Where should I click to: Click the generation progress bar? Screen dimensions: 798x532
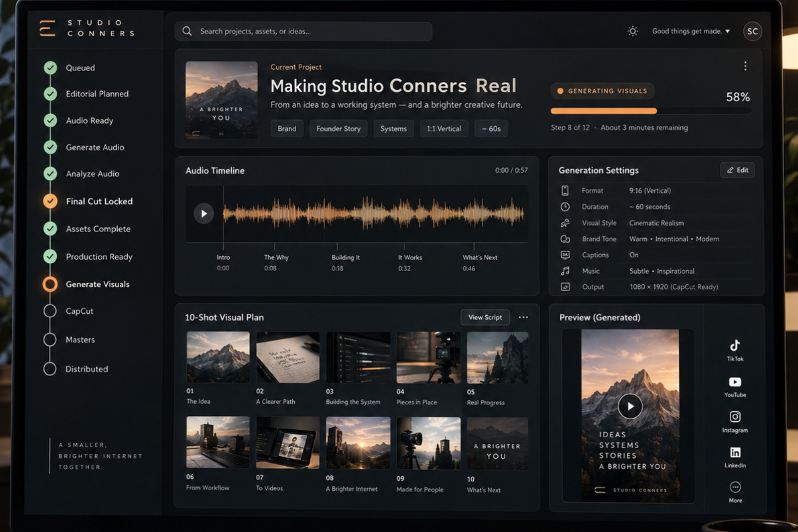[x=651, y=111]
